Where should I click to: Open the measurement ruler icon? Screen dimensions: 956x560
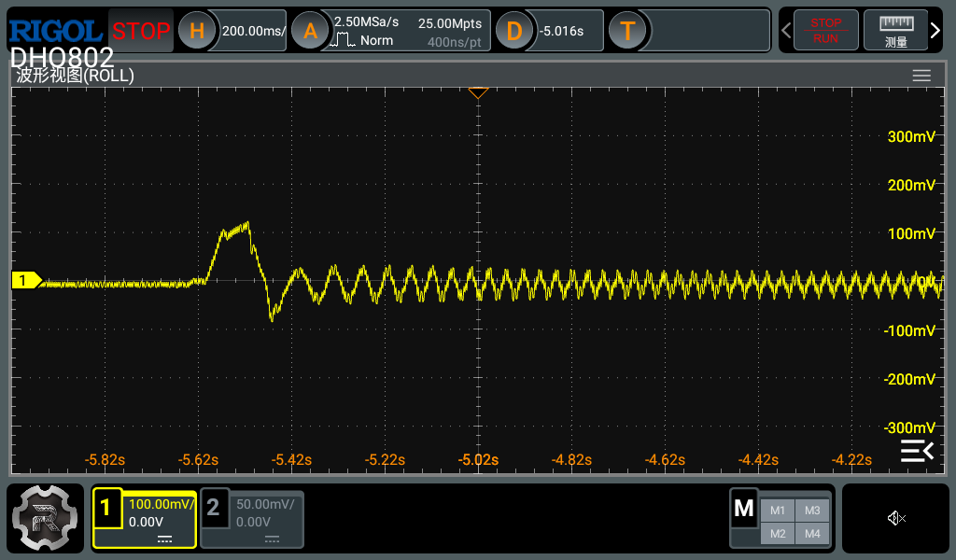pyautogui.click(x=895, y=30)
